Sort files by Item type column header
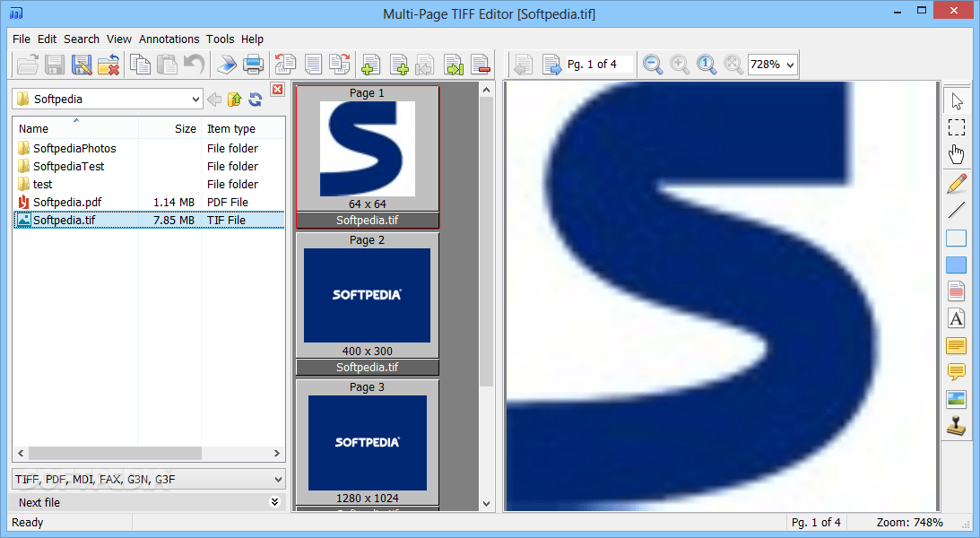Screen dimensions: 980x538 tap(243, 129)
